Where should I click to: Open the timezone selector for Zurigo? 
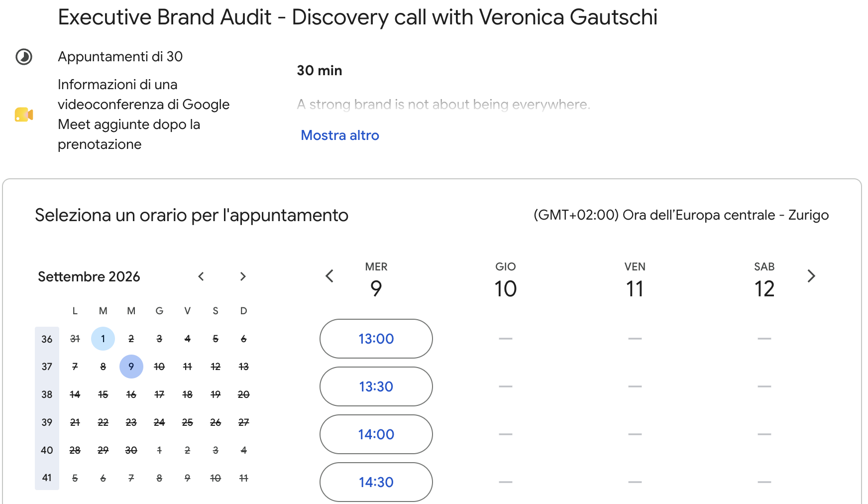coord(681,215)
